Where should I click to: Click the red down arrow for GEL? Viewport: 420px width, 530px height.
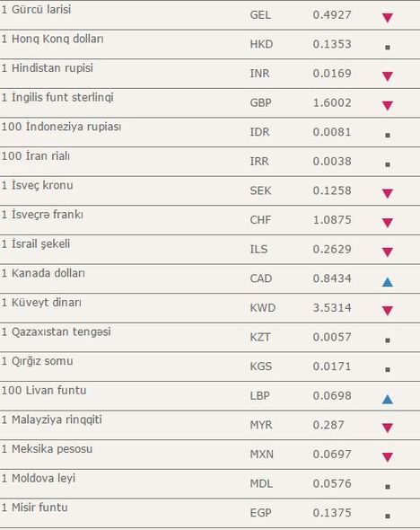388,18
